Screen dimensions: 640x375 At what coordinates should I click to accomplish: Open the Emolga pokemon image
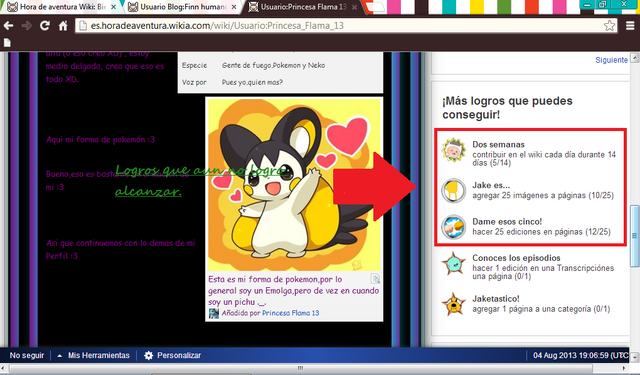[x=294, y=184]
